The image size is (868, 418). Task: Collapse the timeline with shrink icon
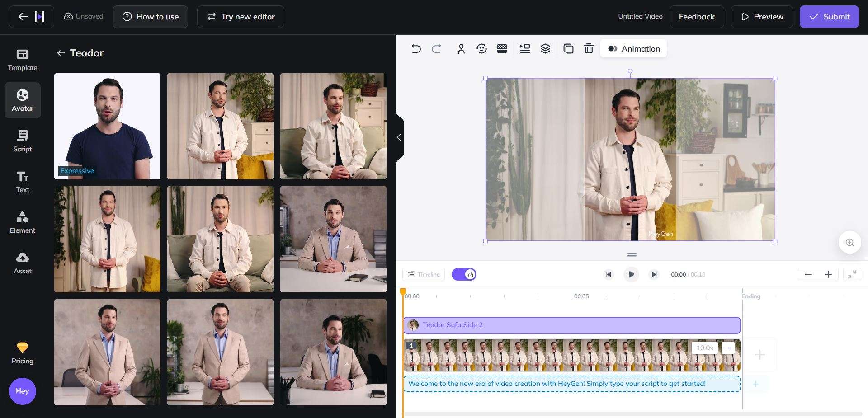(x=852, y=274)
